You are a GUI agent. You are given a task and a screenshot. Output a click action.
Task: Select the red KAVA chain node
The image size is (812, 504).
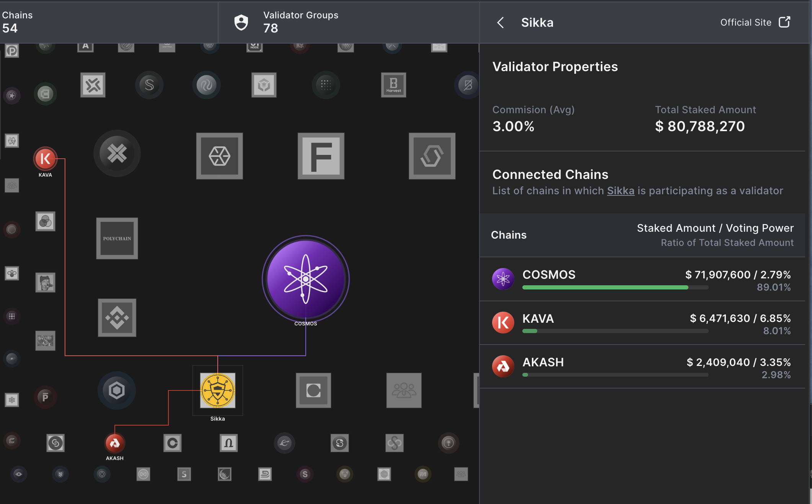pos(45,158)
